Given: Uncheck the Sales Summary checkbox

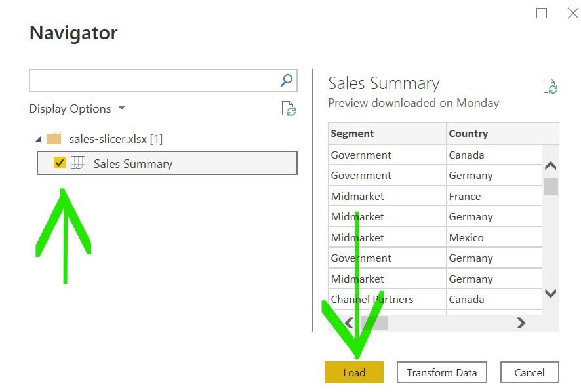Looking at the screenshot, I should pos(60,163).
